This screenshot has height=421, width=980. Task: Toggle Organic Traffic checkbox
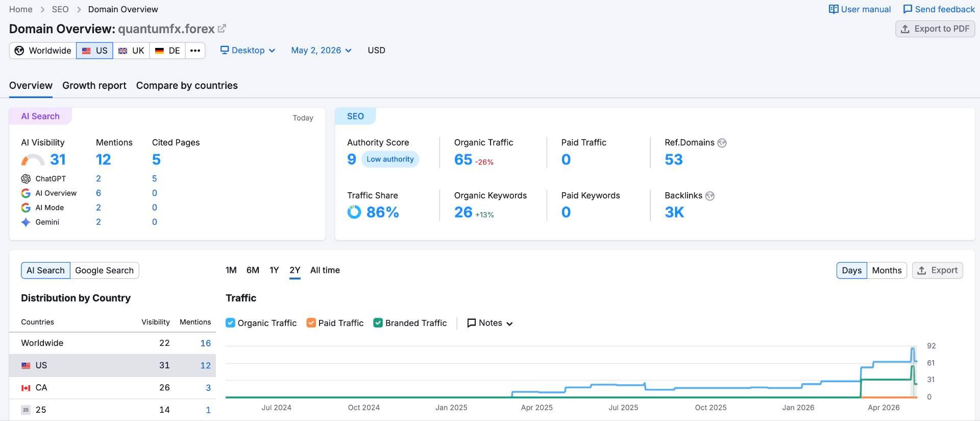point(230,323)
